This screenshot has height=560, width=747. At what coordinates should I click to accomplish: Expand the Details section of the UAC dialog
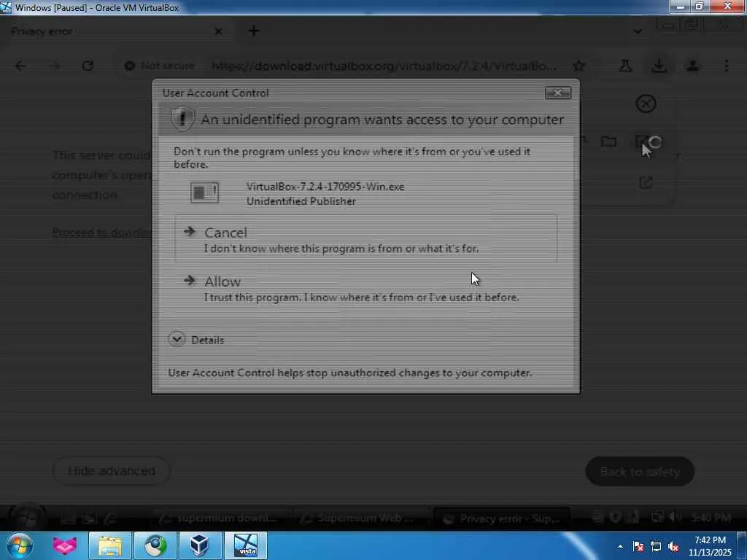point(196,340)
